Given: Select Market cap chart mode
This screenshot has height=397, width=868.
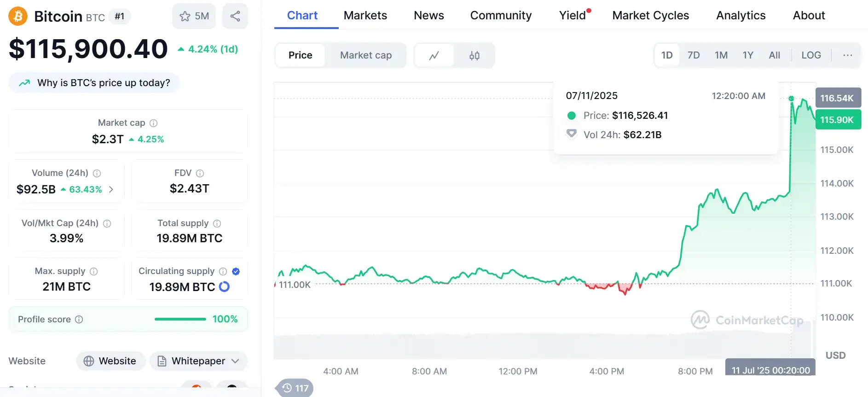Looking at the screenshot, I should click(x=366, y=55).
